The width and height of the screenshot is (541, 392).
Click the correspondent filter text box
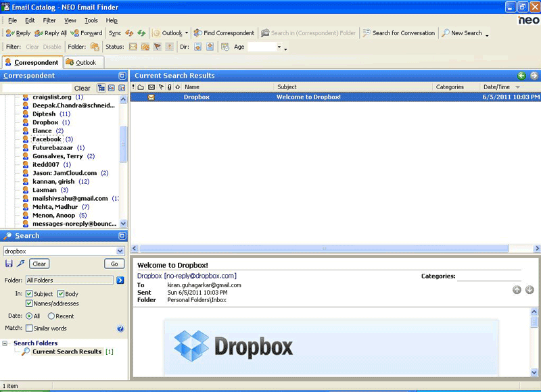tap(37, 88)
